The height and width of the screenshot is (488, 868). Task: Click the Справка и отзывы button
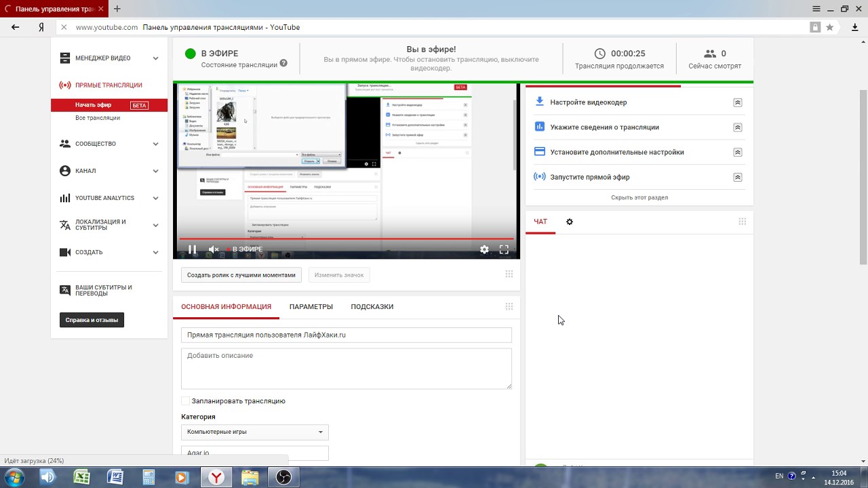[x=92, y=320]
